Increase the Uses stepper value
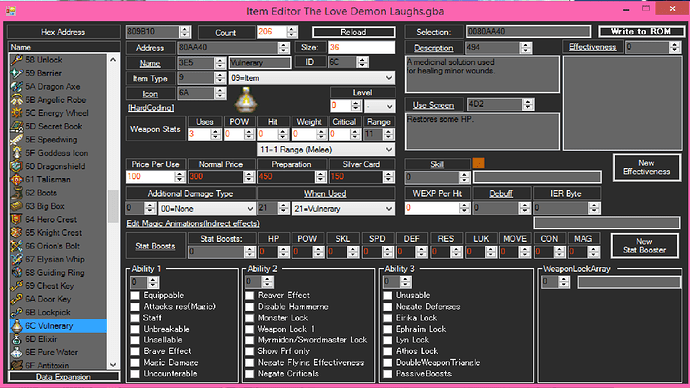The height and width of the screenshot is (388, 690). click(x=216, y=132)
